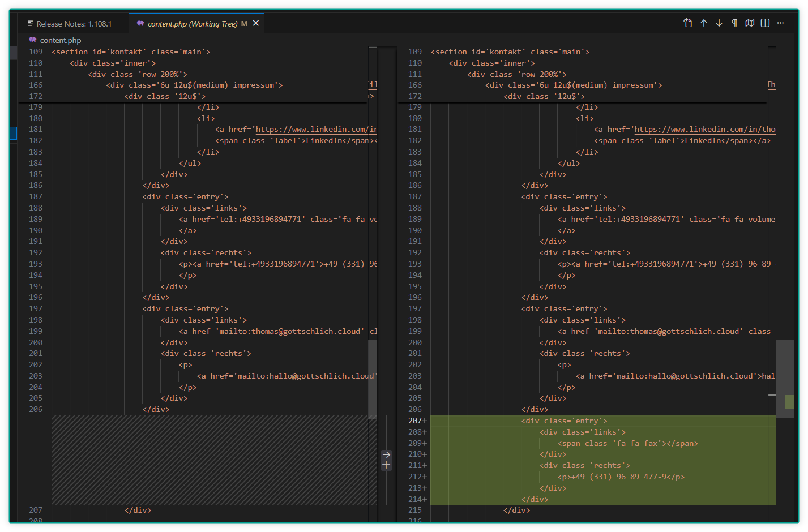Click the PHP icon in the breadcrumb bar
The height and width of the screenshot is (532, 808).
pos(34,40)
